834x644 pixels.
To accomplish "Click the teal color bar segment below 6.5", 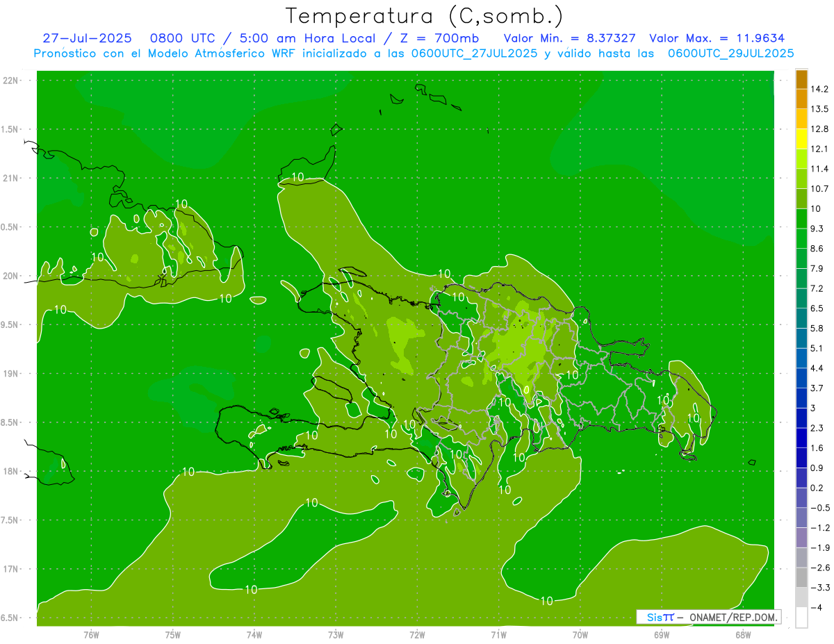I will [x=801, y=318].
